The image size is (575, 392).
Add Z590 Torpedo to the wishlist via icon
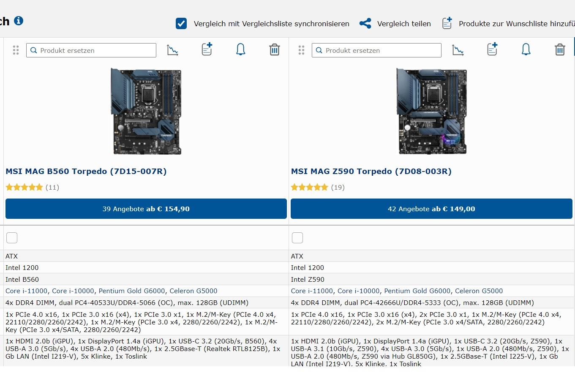click(x=492, y=49)
